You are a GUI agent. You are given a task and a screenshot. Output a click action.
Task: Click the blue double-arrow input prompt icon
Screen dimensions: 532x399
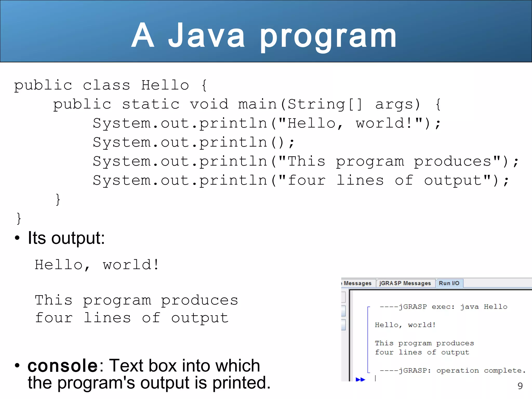pyautogui.click(x=360, y=380)
